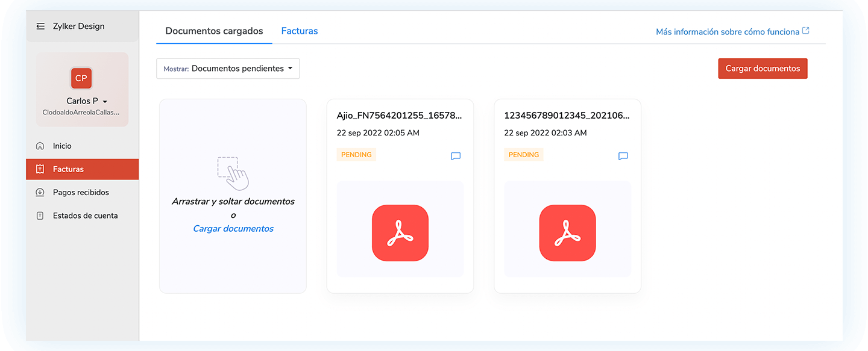The height and width of the screenshot is (351, 868).
Task: Open comments on the 123456789012345 document
Action: (623, 156)
